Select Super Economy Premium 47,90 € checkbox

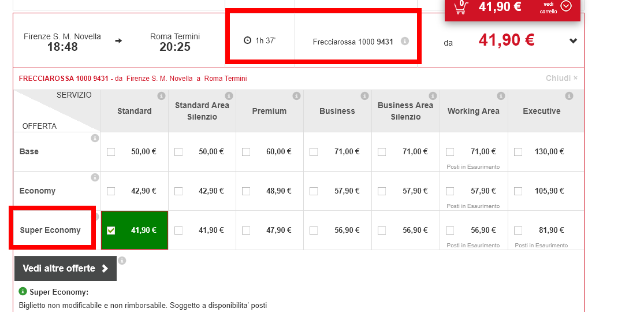point(246,231)
